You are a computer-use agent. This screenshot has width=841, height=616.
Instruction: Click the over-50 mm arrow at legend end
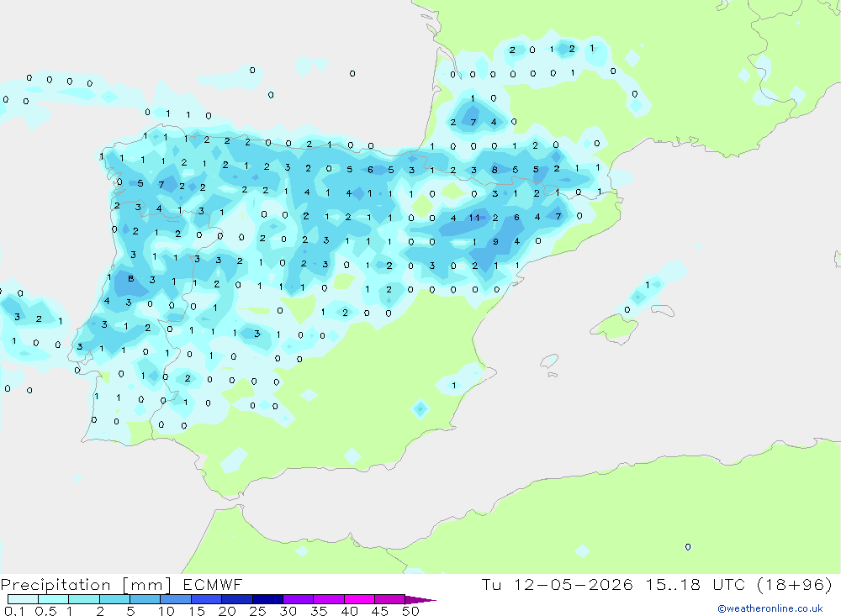420,600
